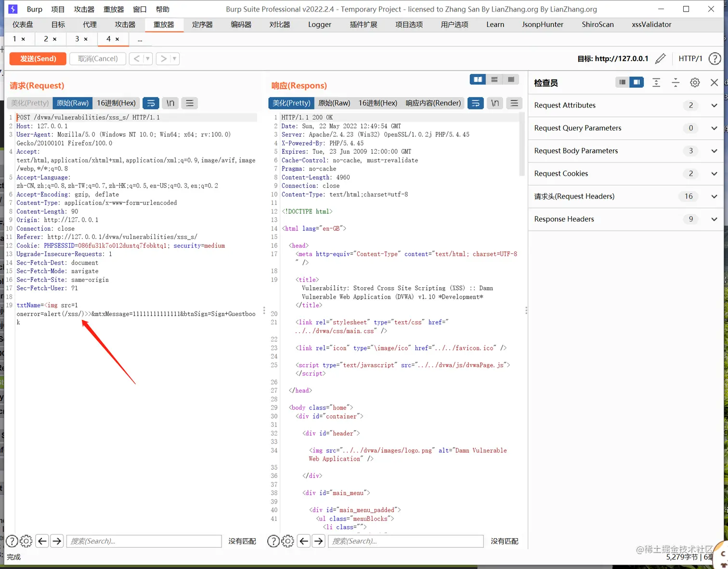Edit the target with the pencil icon
The image size is (728, 569).
661,59
